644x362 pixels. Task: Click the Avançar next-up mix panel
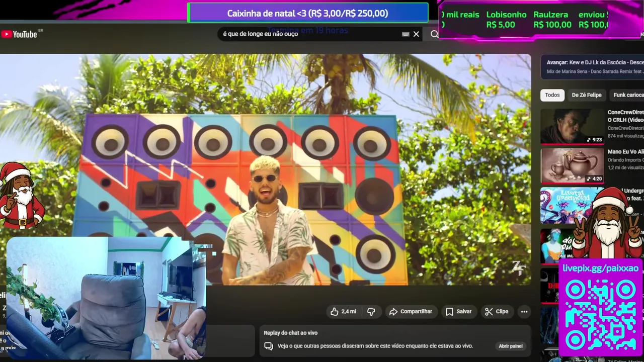(592, 67)
